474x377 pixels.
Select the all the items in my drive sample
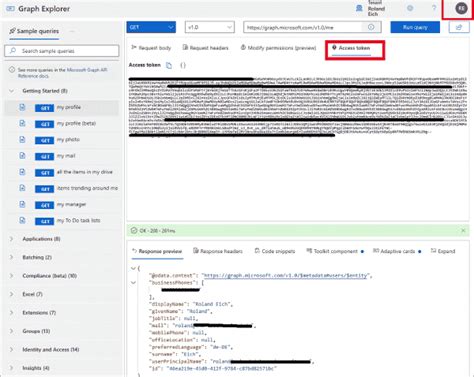tap(61, 172)
